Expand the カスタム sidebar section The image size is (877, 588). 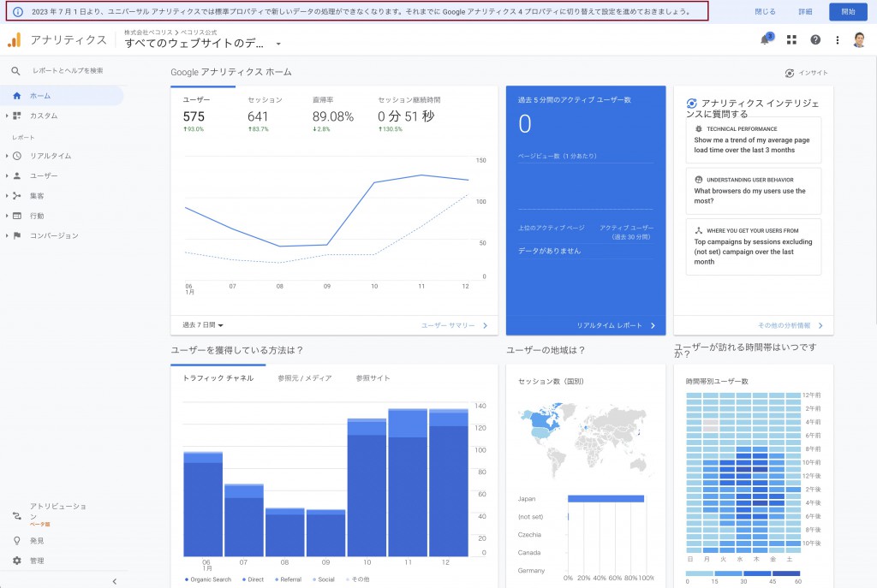click(7, 116)
